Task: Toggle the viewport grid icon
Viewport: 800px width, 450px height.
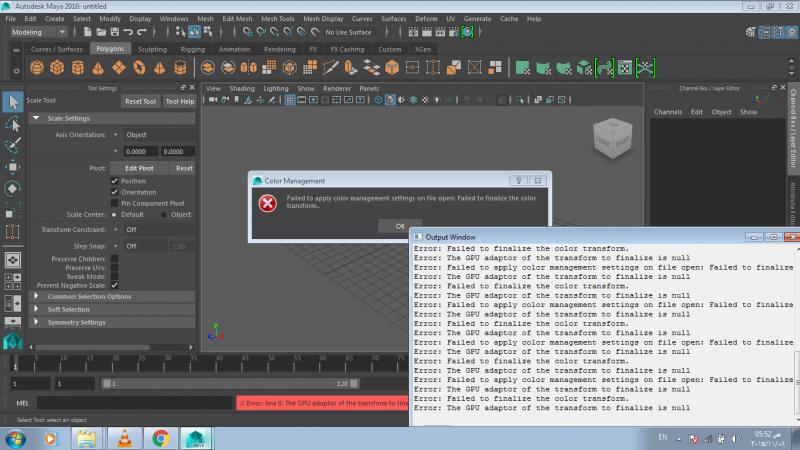Action: (290, 99)
